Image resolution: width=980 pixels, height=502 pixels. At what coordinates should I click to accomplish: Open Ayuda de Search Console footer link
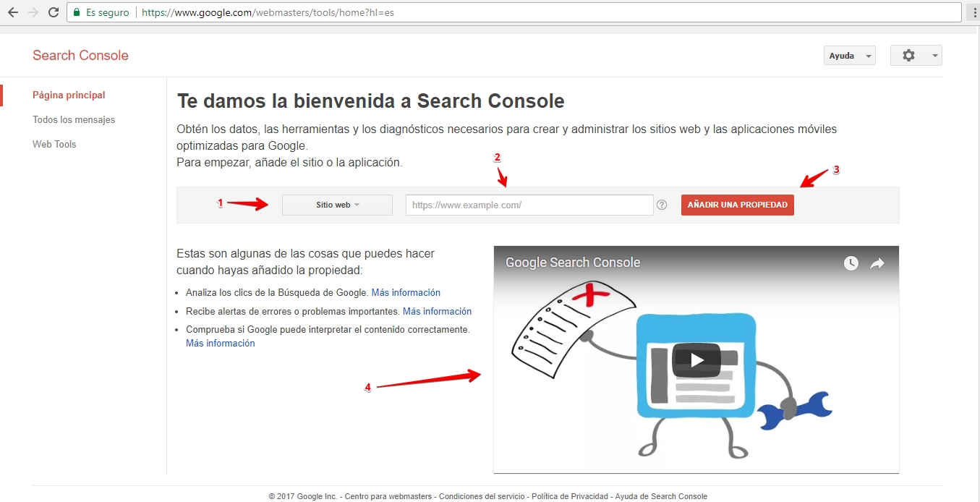pyautogui.click(x=660, y=496)
